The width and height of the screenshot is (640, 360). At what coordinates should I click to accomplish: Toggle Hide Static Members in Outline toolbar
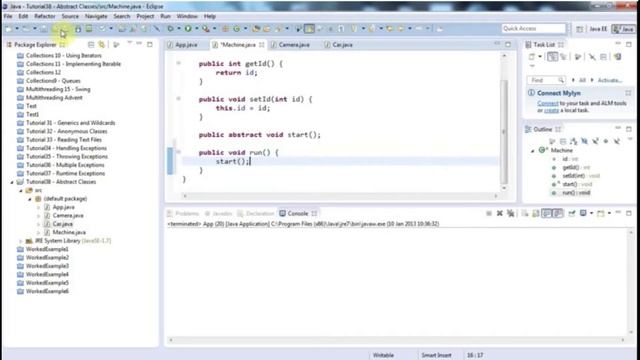coord(595,141)
